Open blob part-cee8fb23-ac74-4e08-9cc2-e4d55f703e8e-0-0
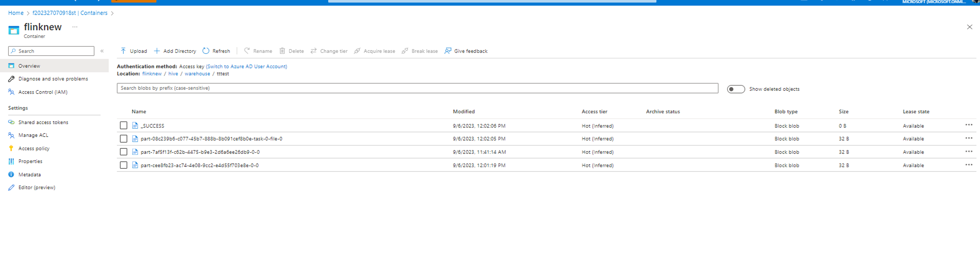Screen dimensions: 980x265 (x=200, y=165)
